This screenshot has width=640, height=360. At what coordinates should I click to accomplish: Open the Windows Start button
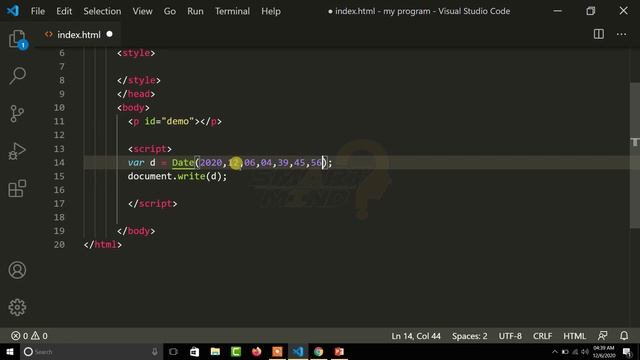pos(10,351)
